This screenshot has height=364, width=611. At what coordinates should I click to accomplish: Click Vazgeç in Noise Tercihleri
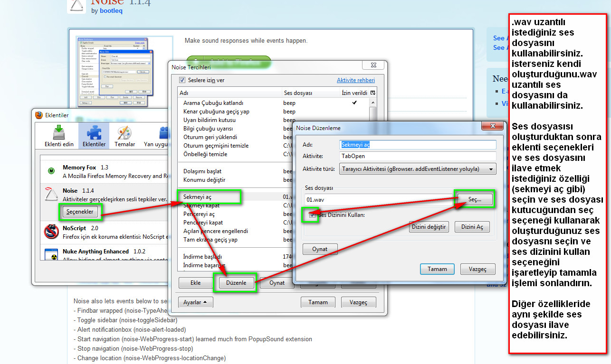coord(359,302)
